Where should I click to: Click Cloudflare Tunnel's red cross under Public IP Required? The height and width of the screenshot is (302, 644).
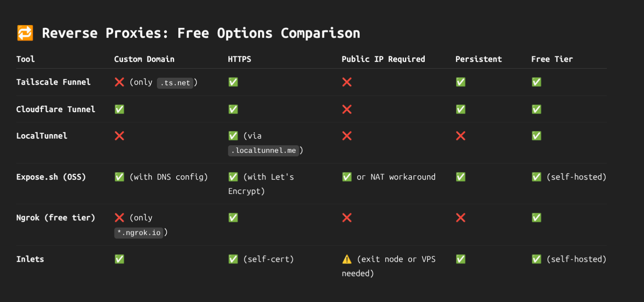(347, 109)
